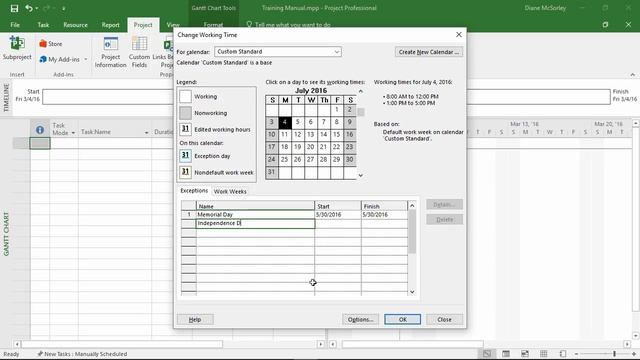
Task: Click the Tell me lightbulb search
Action: [249, 25]
